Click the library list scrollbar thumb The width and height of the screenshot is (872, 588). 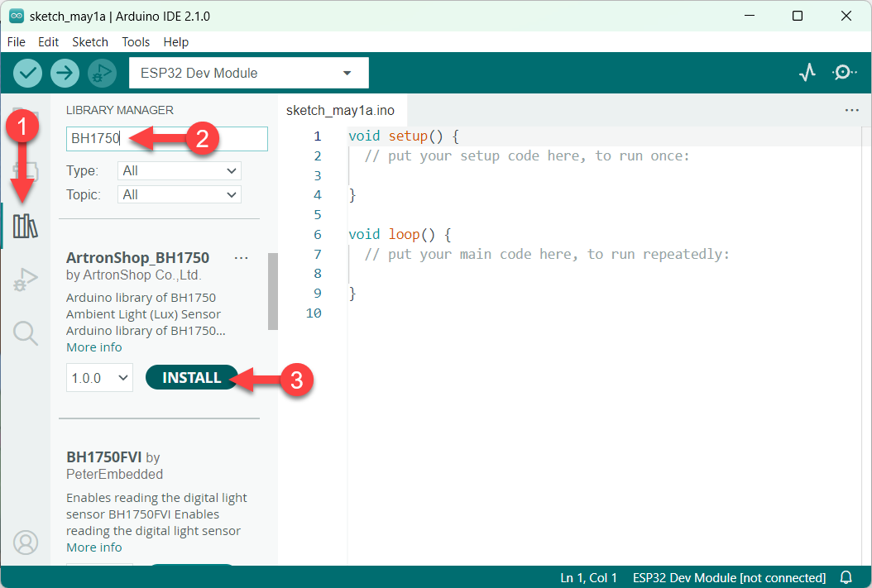272,292
